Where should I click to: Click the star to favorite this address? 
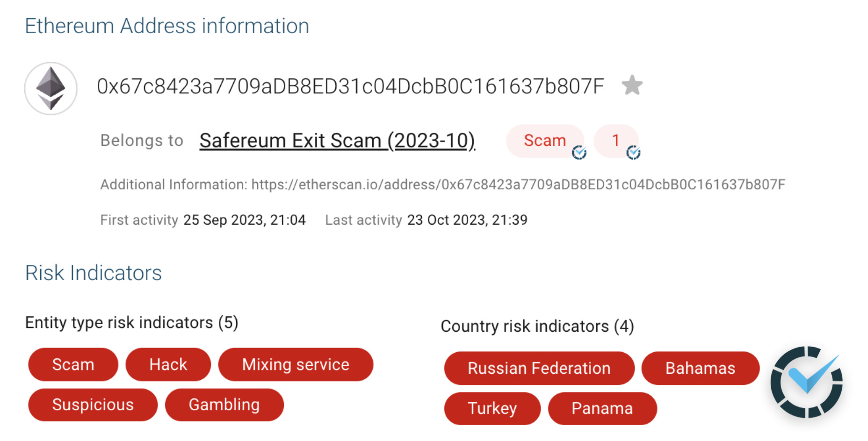(632, 85)
